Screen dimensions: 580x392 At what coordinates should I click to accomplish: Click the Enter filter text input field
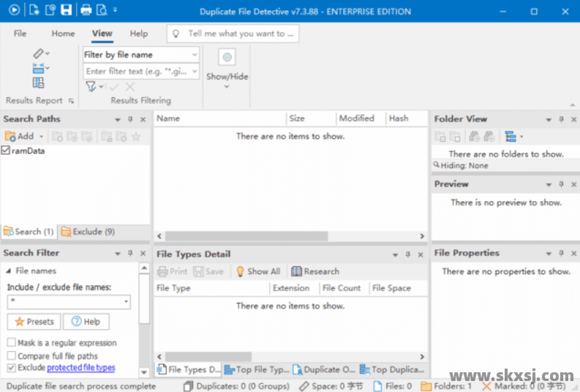click(x=138, y=72)
